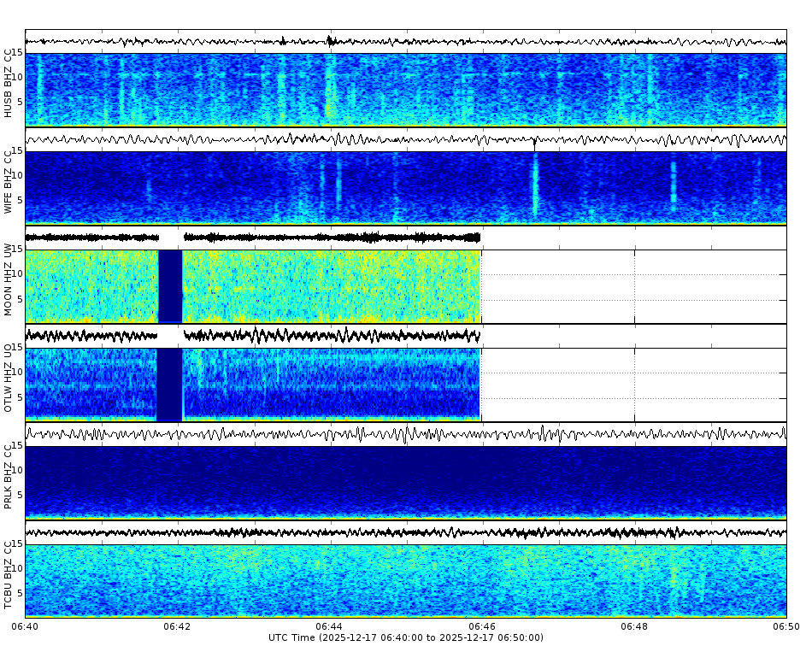Click the 06:46 time axis label
812x646 pixels.
tap(480, 625)
